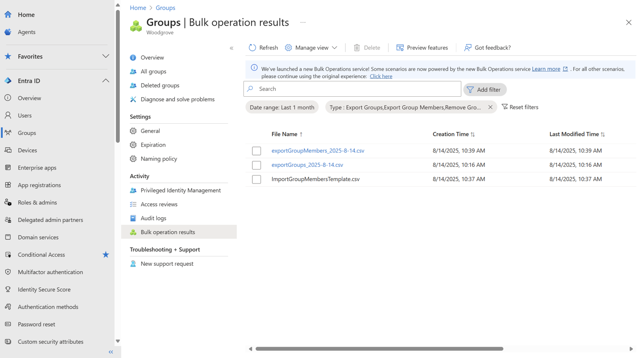The image size is (644, 358).
Task: Tick the ImportGroupMembersTemplate.csv checkbox
Action: click(257, 179)
